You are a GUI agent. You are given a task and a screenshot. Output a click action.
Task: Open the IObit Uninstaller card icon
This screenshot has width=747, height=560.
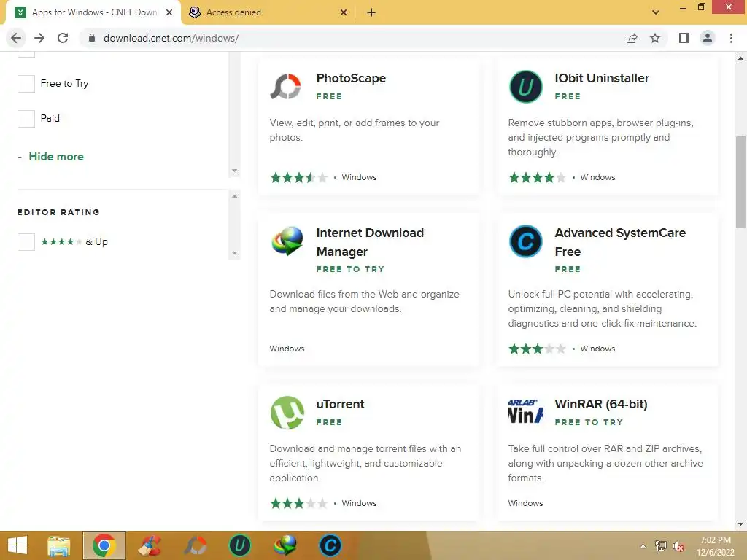525,87
